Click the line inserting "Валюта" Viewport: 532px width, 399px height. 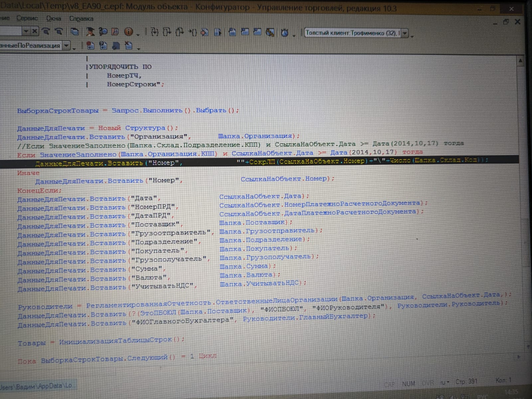149,277
